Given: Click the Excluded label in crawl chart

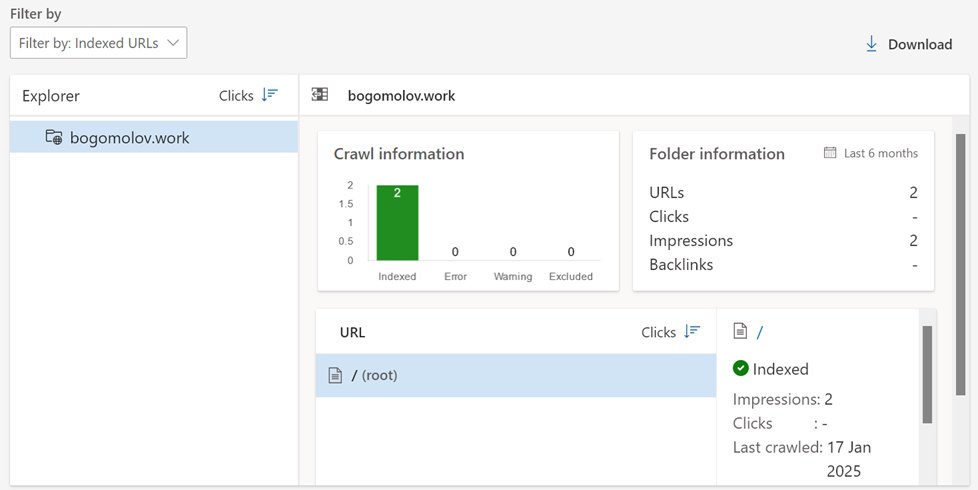Looking at the screenshot, I should tap(570, 276).
